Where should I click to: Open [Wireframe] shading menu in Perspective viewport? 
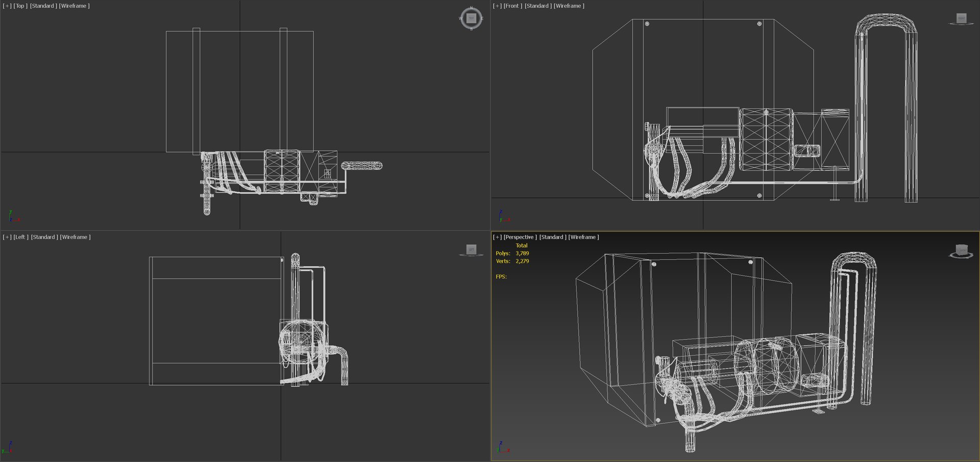tap(584, 237)
